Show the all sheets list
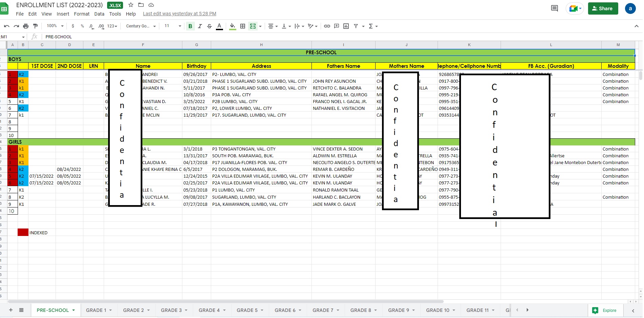This screenshot has width=644, height=318. click(21, 310)
